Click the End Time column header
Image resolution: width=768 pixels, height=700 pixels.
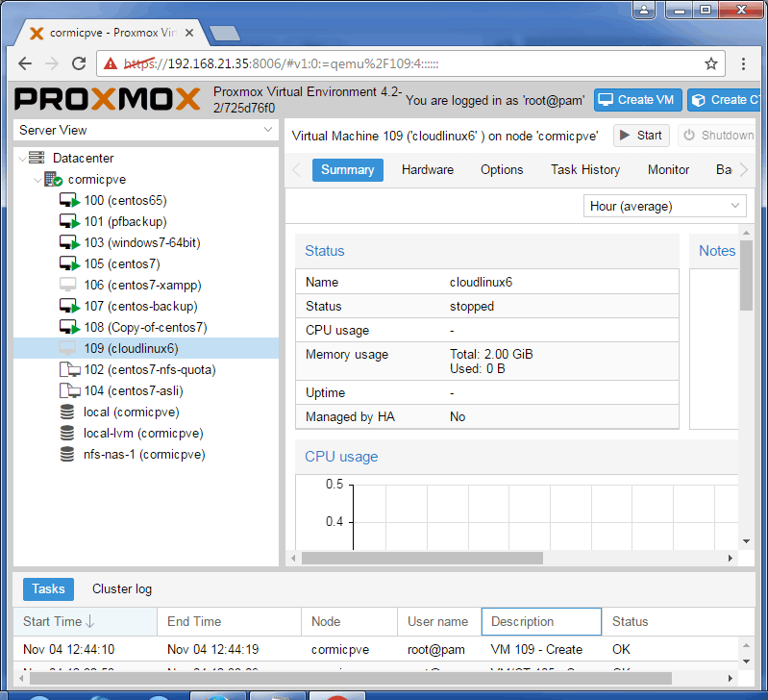[x=229, y=621]
